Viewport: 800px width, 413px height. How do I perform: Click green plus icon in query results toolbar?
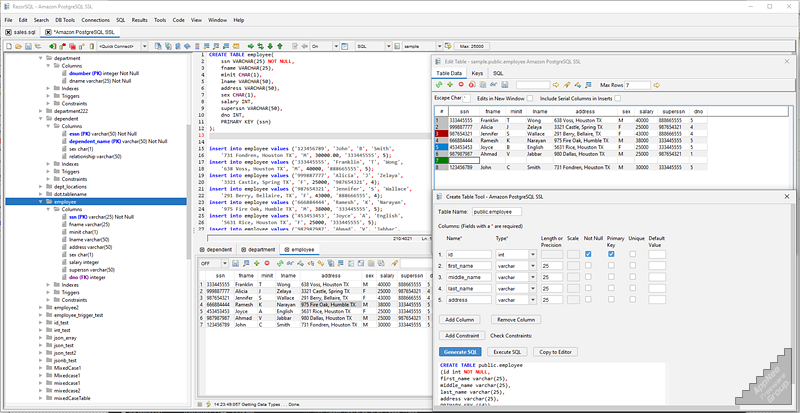click(257, 263)
